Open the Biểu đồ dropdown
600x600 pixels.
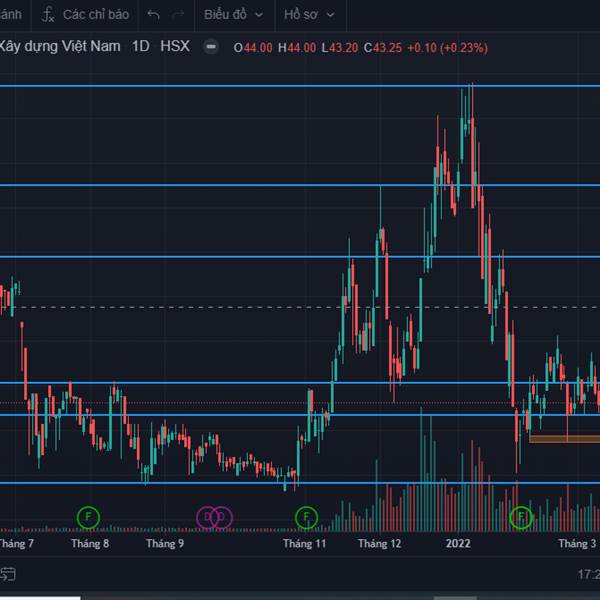[x=233, y=15]
